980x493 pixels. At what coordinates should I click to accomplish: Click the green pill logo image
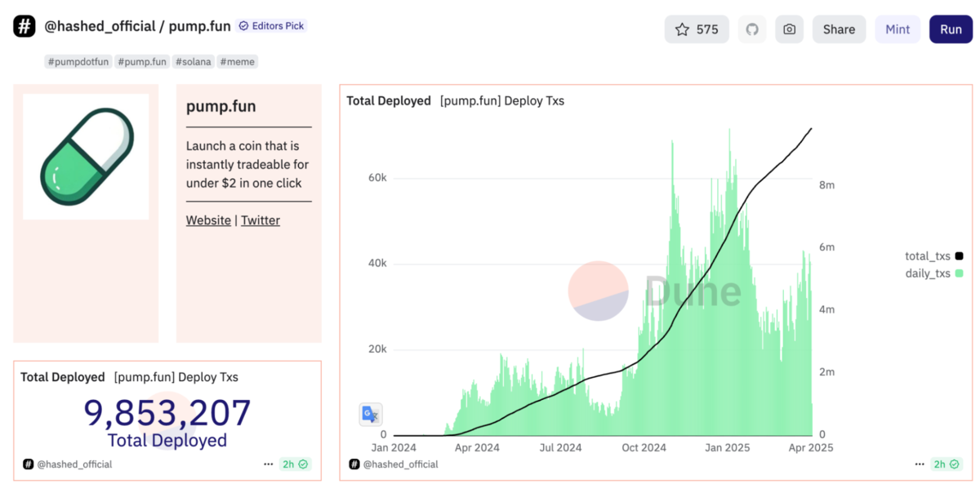pos(86,157)
